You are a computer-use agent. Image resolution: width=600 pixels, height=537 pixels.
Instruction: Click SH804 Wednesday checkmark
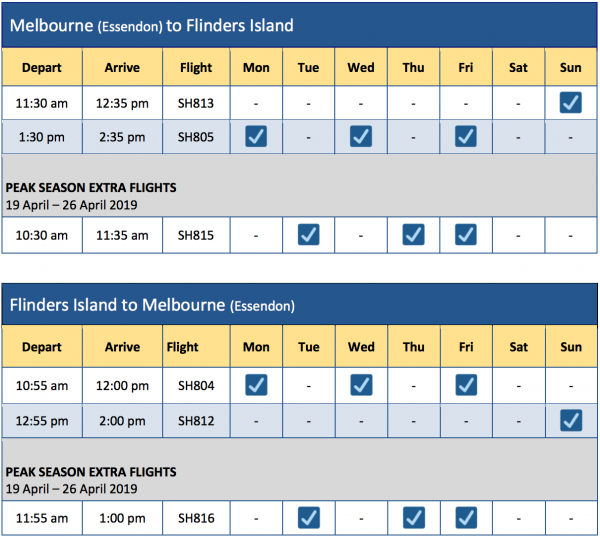[x=361, y=384]
